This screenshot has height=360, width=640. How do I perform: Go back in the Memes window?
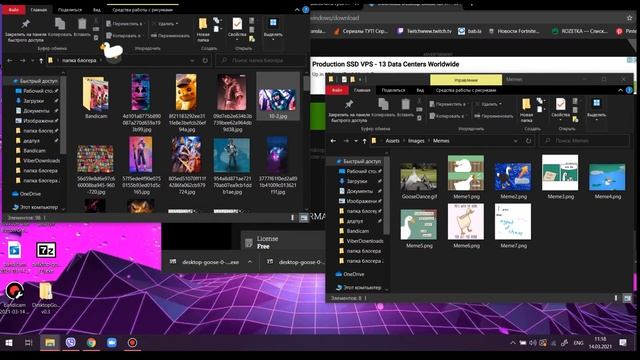333,141
